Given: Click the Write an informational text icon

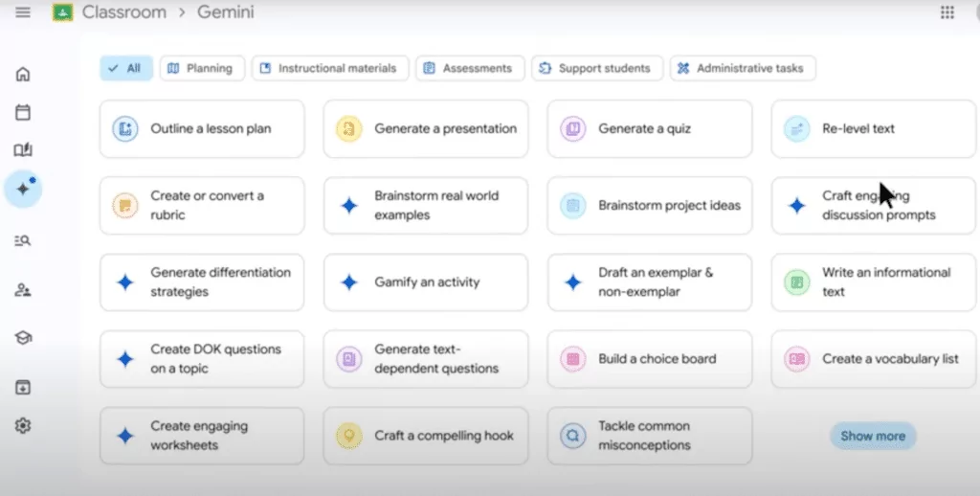Looking at the screenshot, I should pos(797,282).
